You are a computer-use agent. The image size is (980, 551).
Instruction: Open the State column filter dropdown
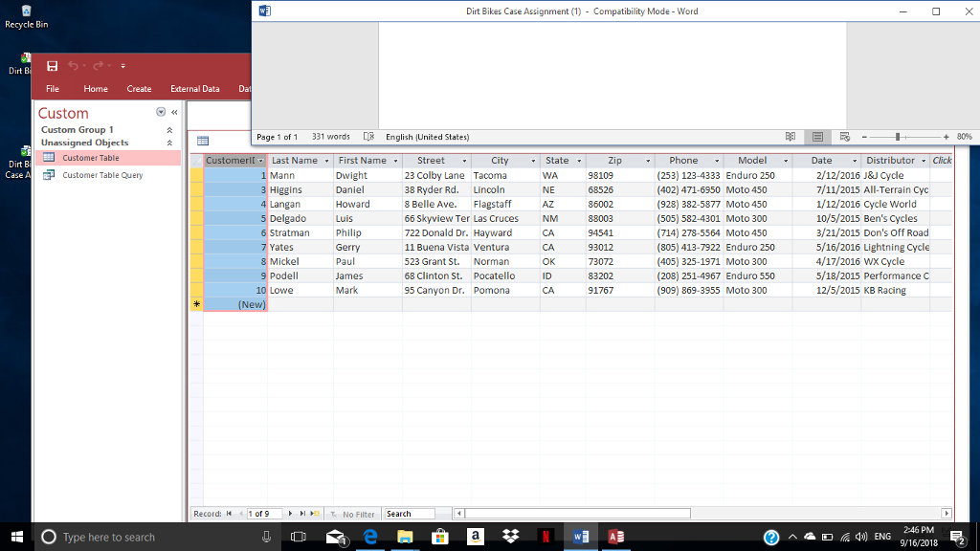(x=579, y=161)
